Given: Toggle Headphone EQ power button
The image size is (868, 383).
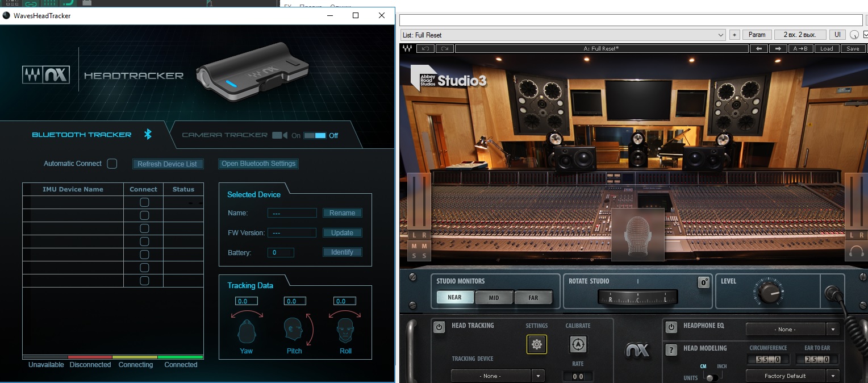Looking at the screenshot, I should [671, 327].
